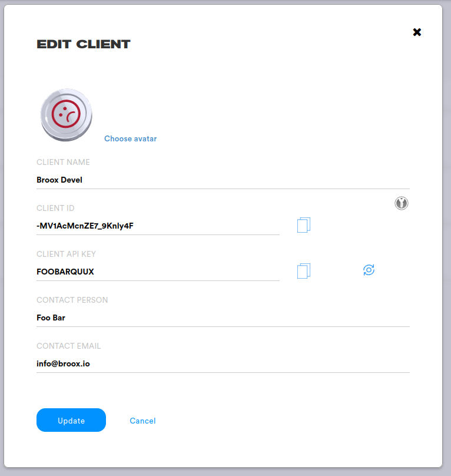Click the CONTACT EMAIL label
The width and height of the screenshot is (451, 476).
pyautogui.click(x=68, y=346)
